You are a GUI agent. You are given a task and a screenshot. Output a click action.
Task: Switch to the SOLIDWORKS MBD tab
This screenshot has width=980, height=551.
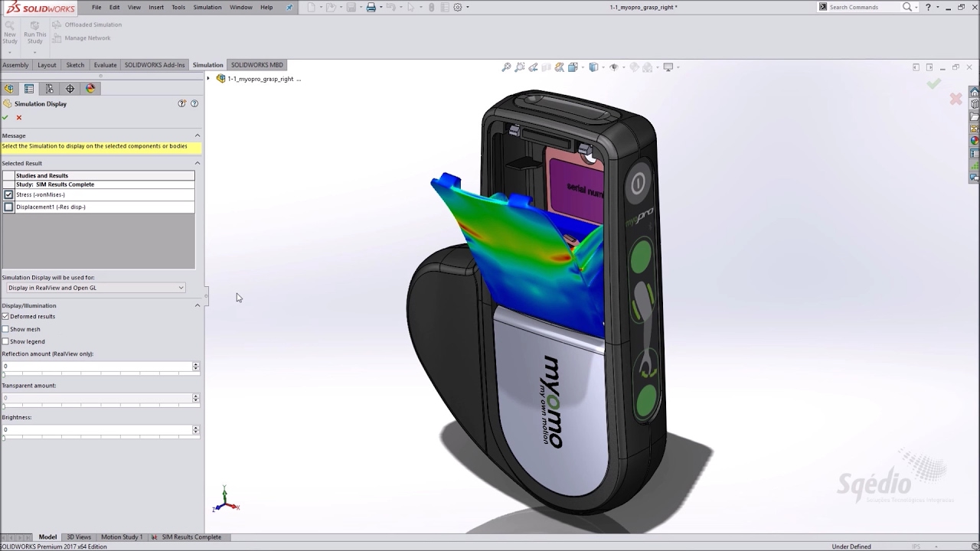[257, 65]
